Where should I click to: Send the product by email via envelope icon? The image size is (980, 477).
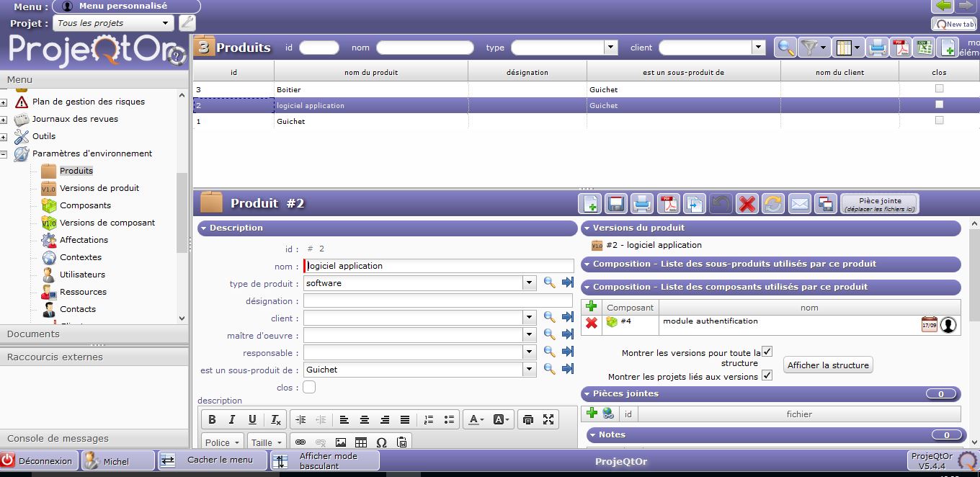(800, 204)
